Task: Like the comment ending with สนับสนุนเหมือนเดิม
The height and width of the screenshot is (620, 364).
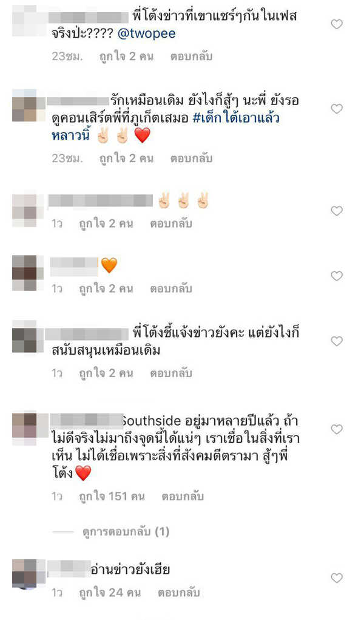Action: pyautogui.click(x=336, y=341)
